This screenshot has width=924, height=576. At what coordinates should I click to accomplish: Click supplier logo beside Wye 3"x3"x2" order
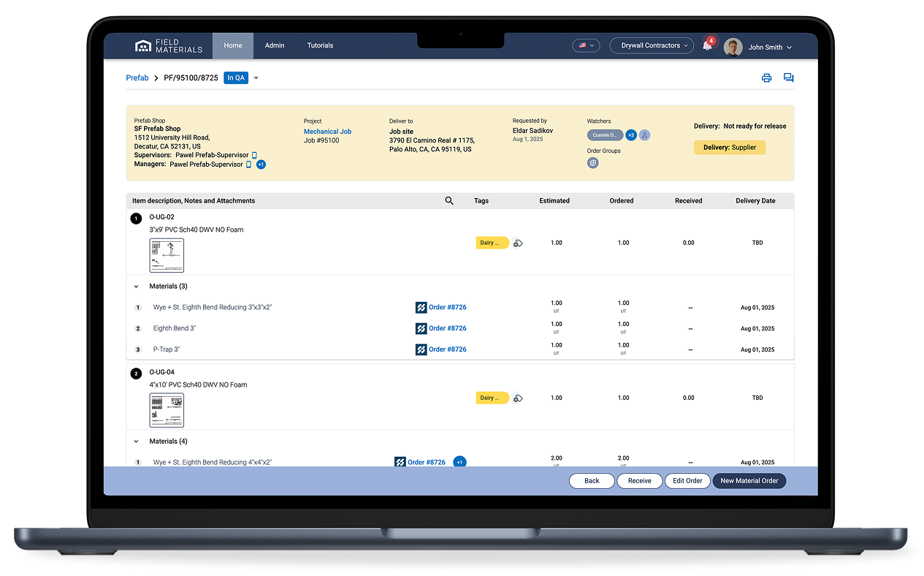point(421,308)
